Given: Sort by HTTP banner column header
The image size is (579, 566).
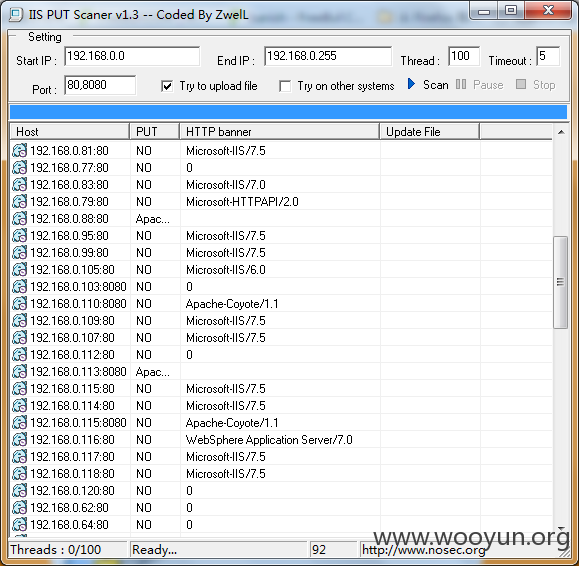Looking at the screenshot, I should point(280,132).
